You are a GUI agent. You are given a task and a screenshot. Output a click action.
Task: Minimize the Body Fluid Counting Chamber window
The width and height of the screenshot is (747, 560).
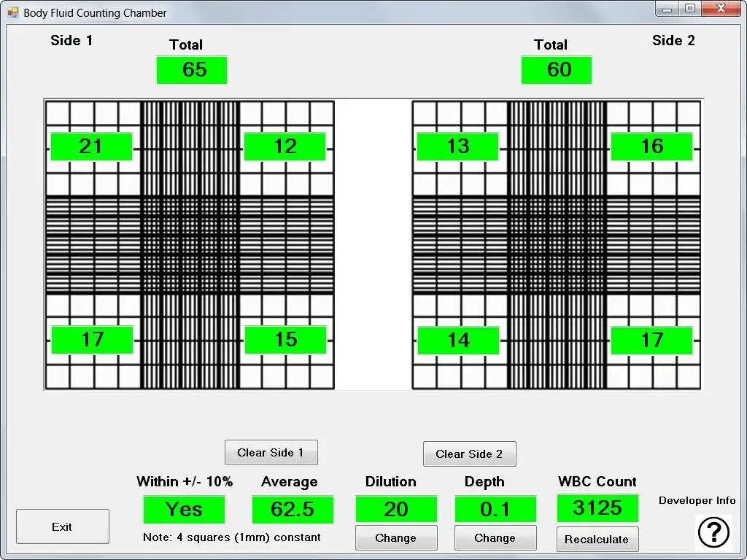[x=667, y=9]
